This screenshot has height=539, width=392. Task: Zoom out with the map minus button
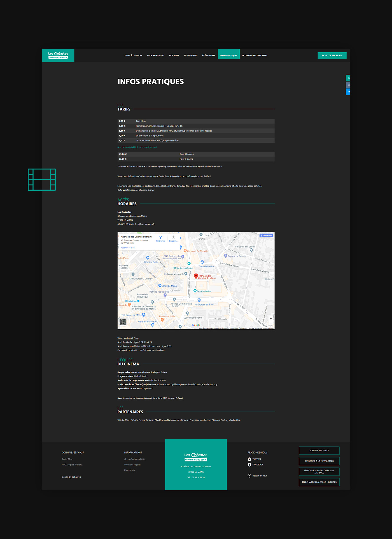tap(270, 323)
